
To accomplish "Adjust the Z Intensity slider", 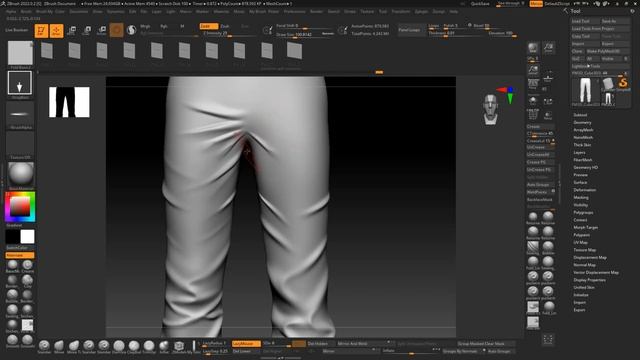I will pos(229,34).
